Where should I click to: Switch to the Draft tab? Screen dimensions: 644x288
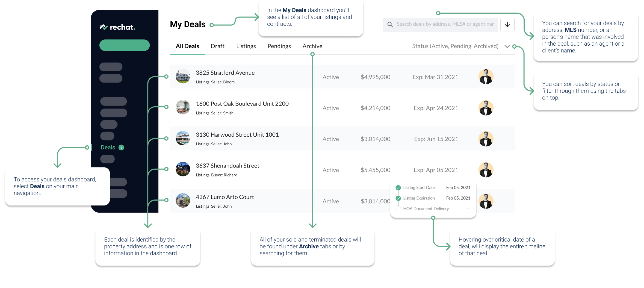[x=217, y=46]
